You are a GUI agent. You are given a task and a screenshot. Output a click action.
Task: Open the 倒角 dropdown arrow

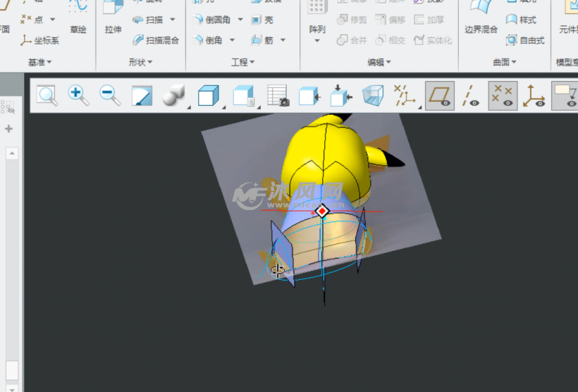tap(232, 39)
